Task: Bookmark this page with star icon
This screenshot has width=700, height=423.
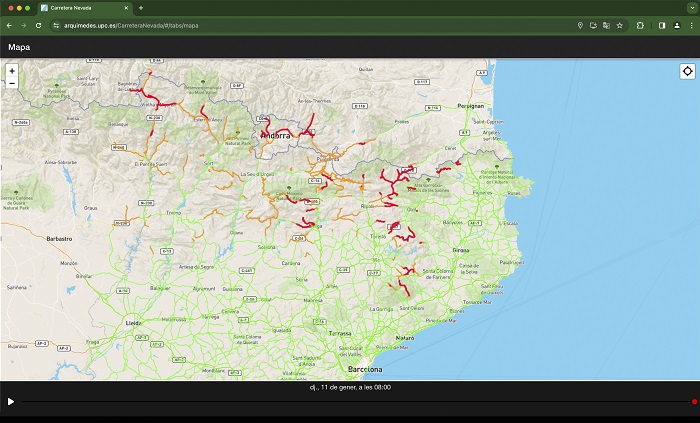Action: point(620,25)
